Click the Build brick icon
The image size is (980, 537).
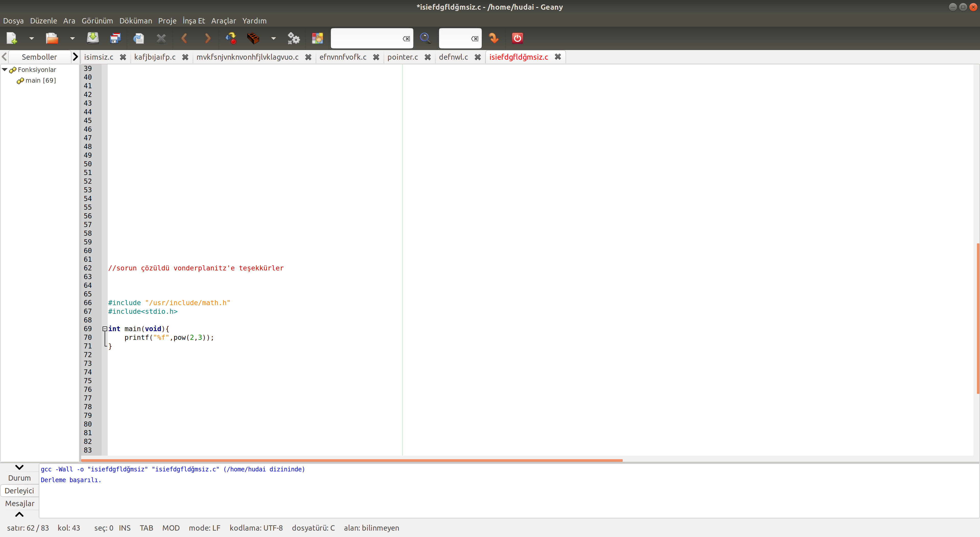[253, 38]
